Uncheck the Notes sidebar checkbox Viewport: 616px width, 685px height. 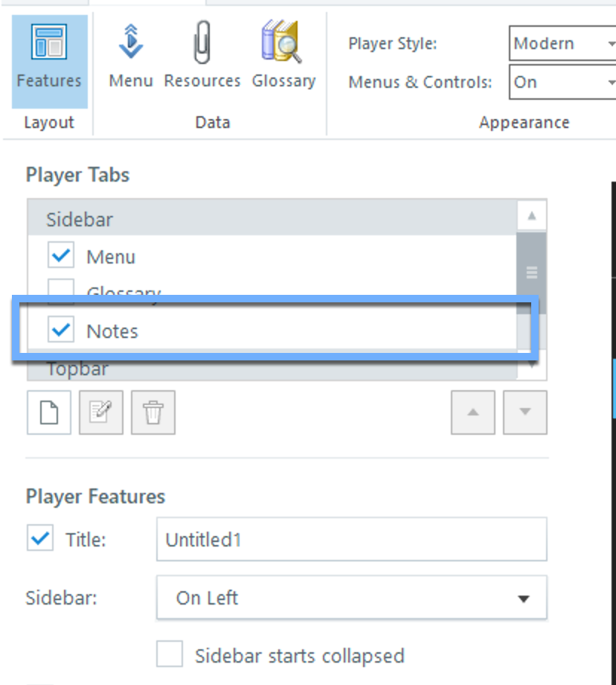61,331
